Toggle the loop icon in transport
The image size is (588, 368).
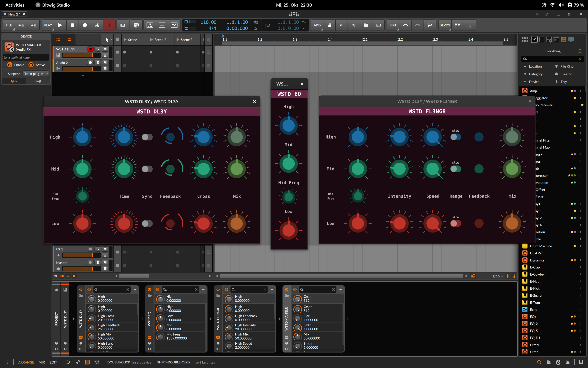pos(267,25)
